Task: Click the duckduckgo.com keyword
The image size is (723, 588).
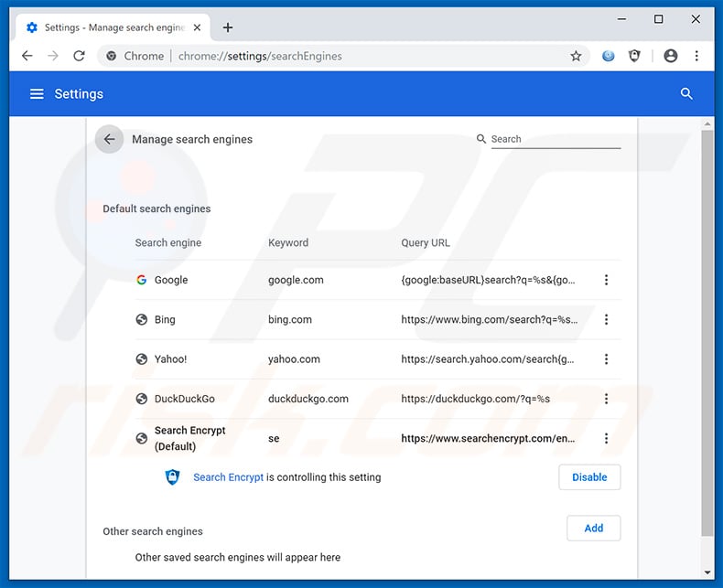Action: pyautogui.click(x=308, y=399)
